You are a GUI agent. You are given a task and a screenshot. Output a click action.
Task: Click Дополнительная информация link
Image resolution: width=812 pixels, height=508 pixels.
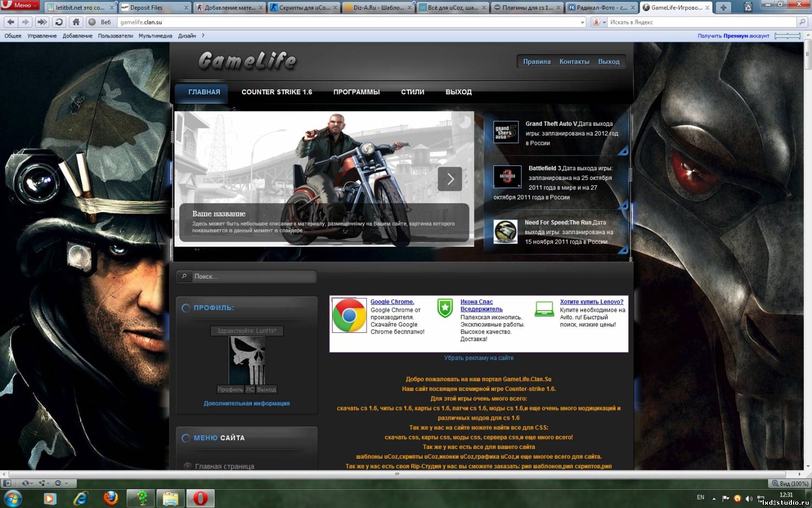(x=246, y=403)
